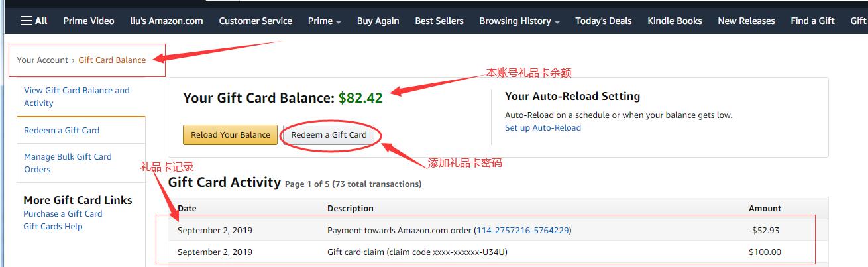
Task: Open Today's Deals page
Action: pyautogui.click(x=603, y=21)
